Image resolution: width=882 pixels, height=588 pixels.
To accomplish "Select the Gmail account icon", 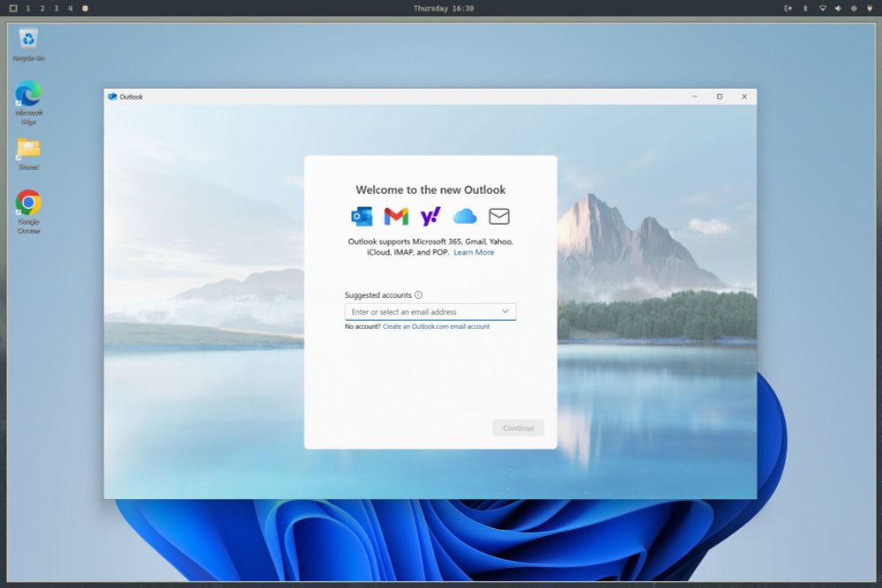I will [x=395, y=216].
